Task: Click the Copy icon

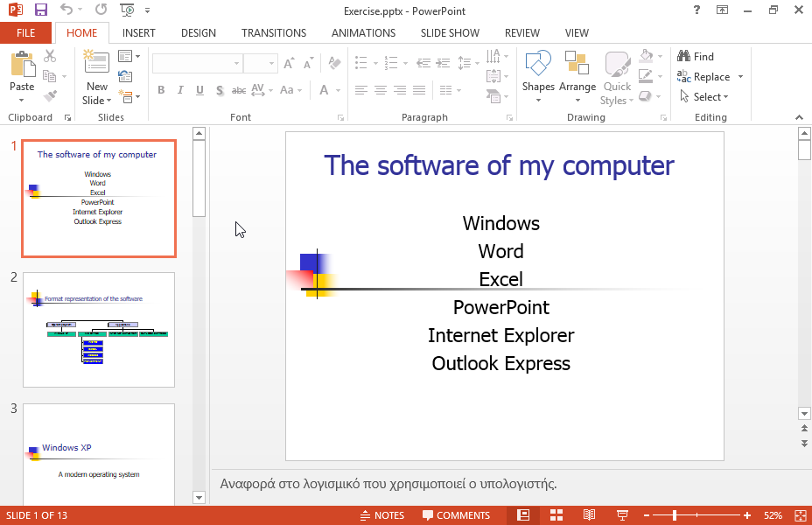Action: (x=49, y=76)
